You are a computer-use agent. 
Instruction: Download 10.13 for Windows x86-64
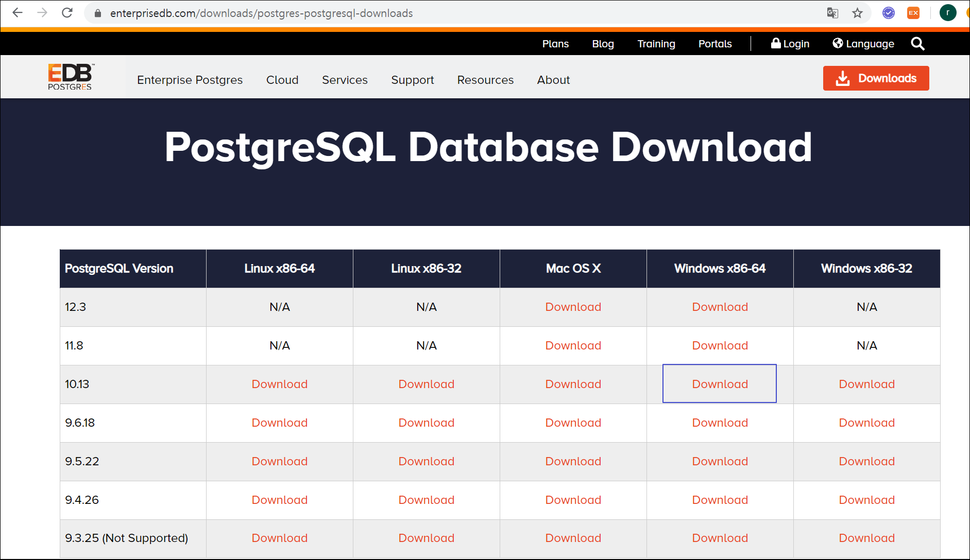point(720,384)
